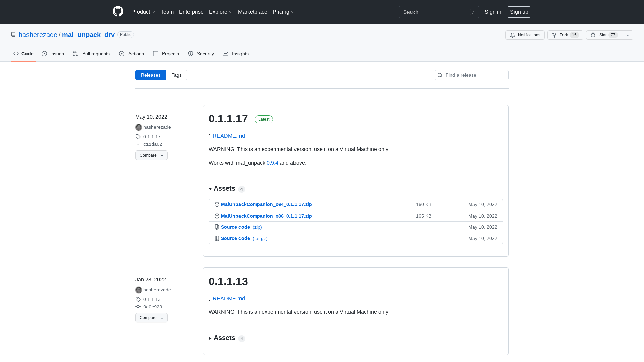Image resolution: width=644 pixels, height=362 pixels.
Task: Click the Star icon
Action: point(593,35)
